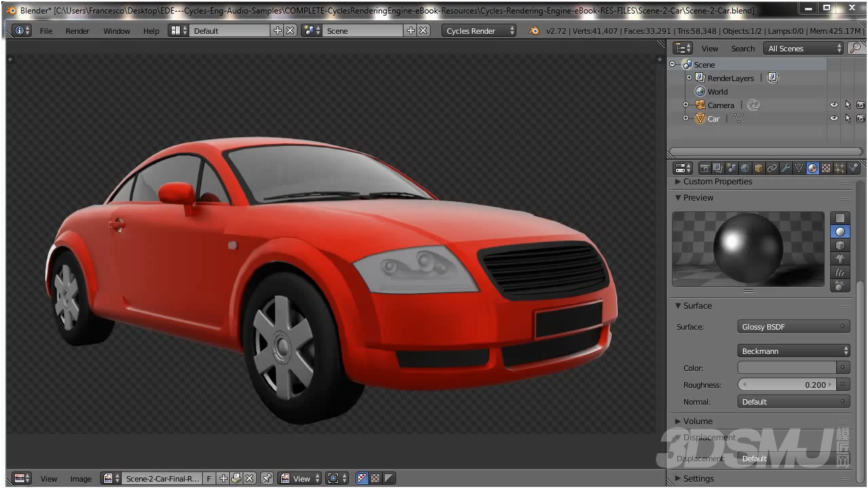Expand the Car tree item
Screen dimensions: 868x489
(x=685, y=119)
